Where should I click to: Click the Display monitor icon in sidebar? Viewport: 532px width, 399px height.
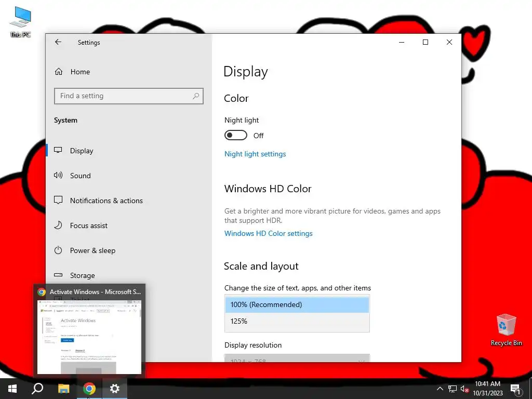tap(58, 150)
